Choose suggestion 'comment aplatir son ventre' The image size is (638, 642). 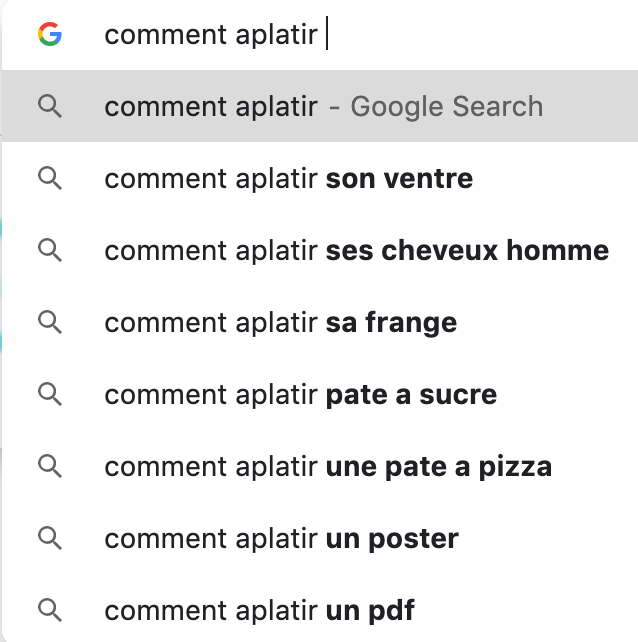(x=288, y=179)
